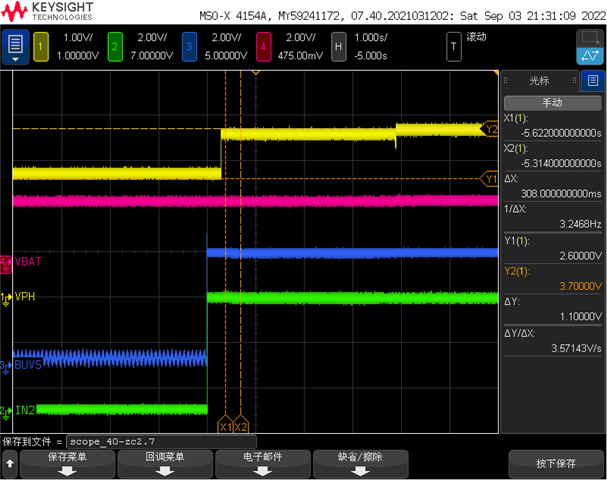Screen dimensions: 607x480
Task: Select channel 3 blue badge
Action: tap(189, 47)
